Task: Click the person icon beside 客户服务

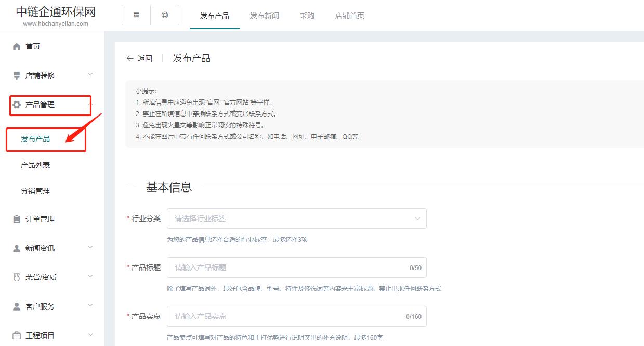Action: (17, 306)
